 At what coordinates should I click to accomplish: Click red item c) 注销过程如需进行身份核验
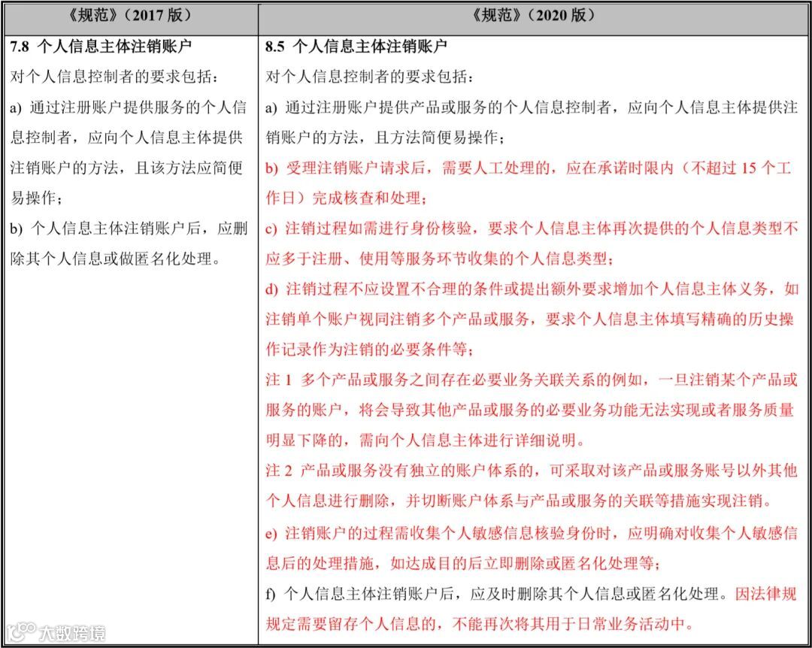(532, 228)
